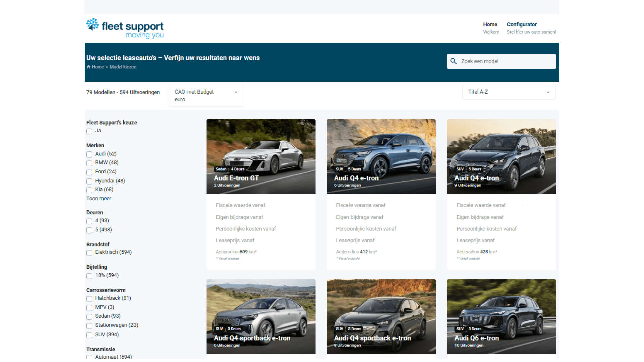Open the Configurator menu item
Viewport: 644px width, 362px height.
coord(522,24)
